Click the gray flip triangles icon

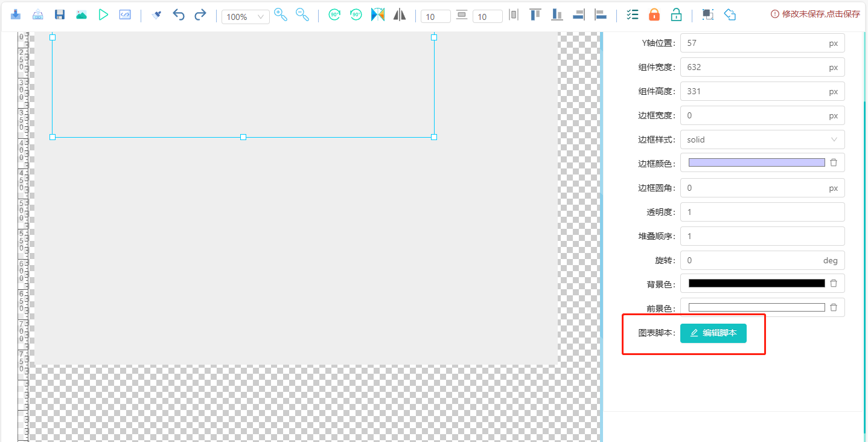point(400,14)
